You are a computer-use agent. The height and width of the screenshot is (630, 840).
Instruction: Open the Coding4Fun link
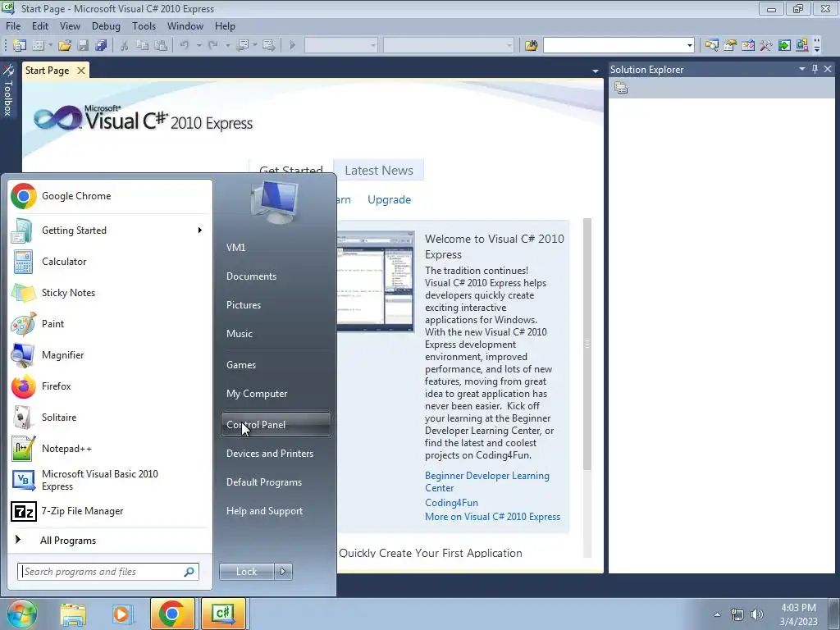coord(452,503)
